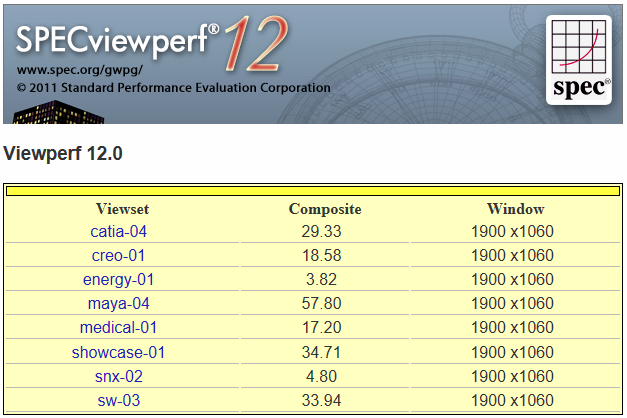Viewport: 627px width, 418px height.
Task: Open the catia-04 viewset link
Action: tap(118, 232)
